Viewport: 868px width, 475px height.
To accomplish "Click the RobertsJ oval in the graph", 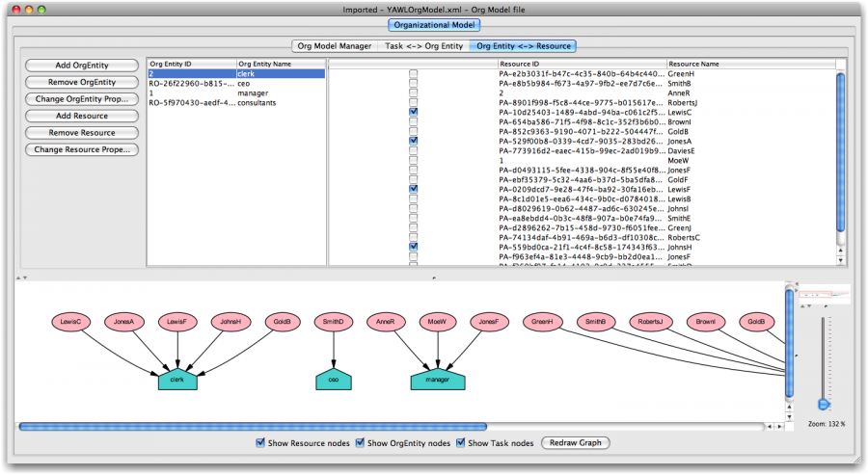I will (650, 321).
